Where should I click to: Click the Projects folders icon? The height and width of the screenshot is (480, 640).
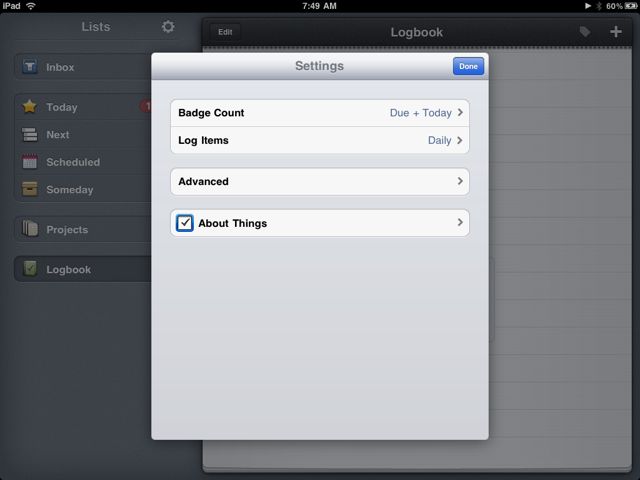pyautogui.click(x=30, y=229)
